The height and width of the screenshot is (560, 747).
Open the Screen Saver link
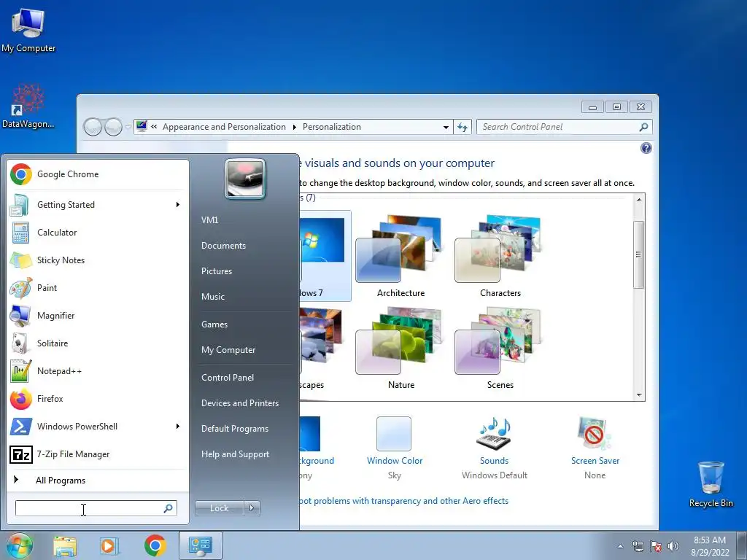tap(595, 461)
